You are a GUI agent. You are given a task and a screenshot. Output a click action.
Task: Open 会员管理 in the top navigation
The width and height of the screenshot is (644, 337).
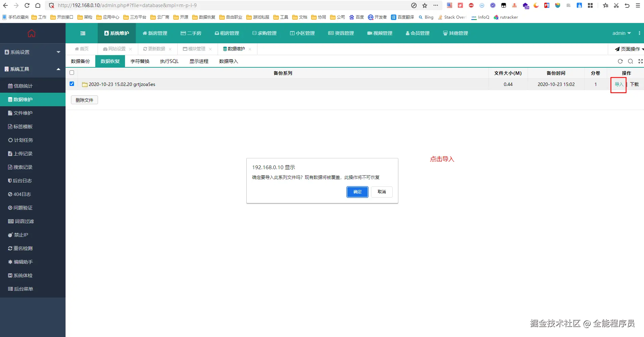418,33
